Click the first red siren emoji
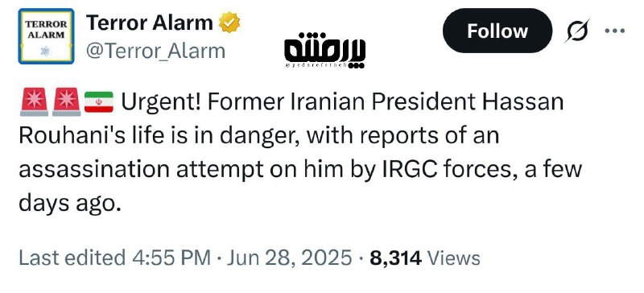 point(34,101)
